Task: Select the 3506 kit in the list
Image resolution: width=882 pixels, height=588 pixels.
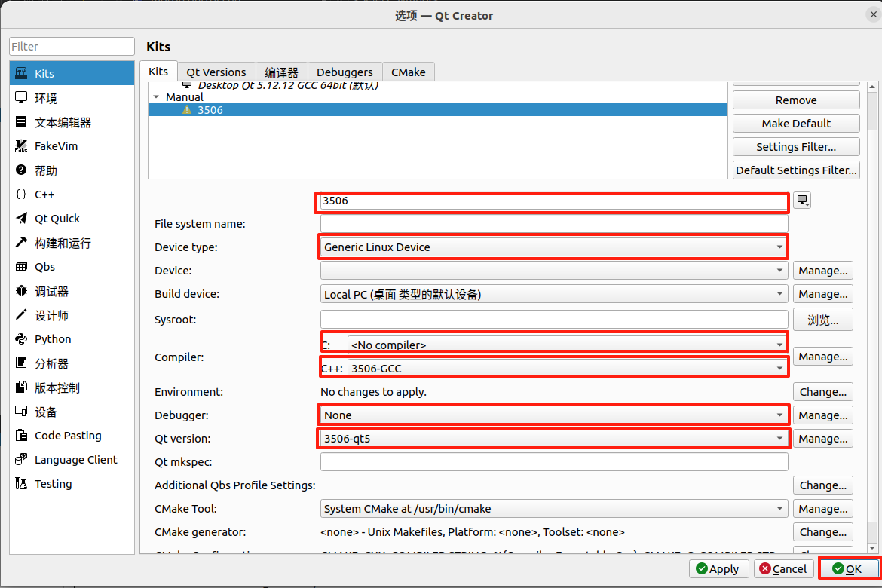Action: pyautogui.click(x=210, y=110)
